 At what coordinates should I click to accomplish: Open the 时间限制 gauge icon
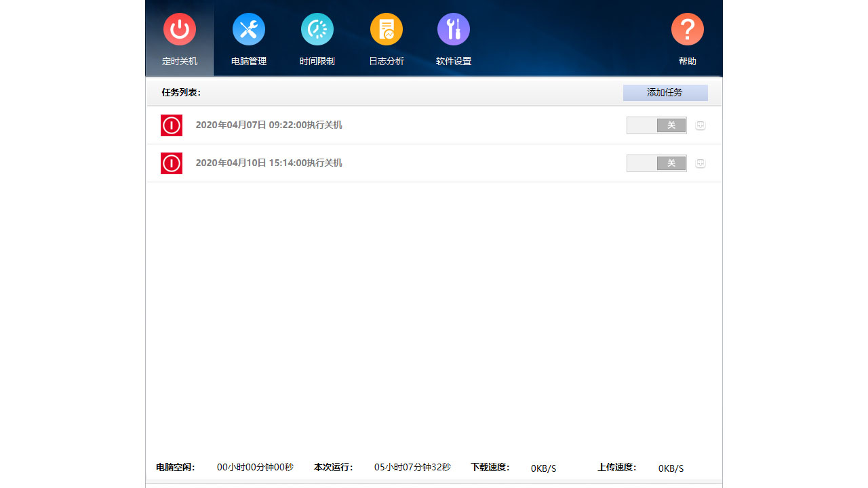click(317, 29)
